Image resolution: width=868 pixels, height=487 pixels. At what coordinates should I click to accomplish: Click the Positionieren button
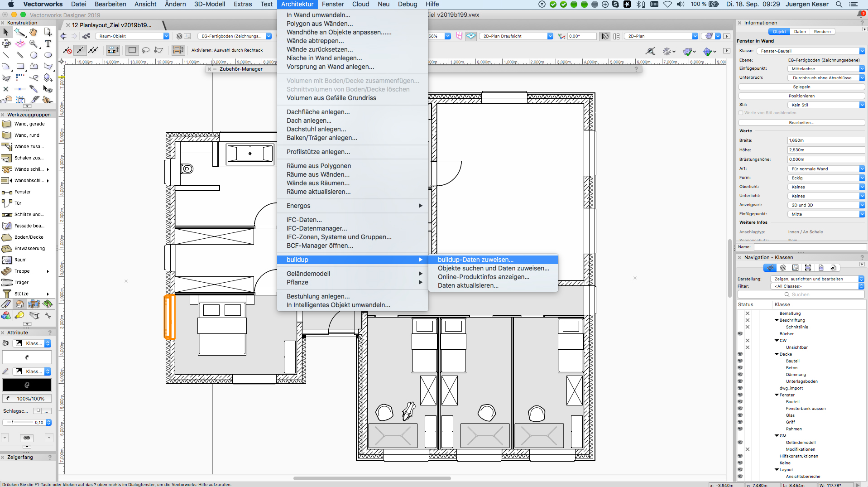tap(802, 96)
